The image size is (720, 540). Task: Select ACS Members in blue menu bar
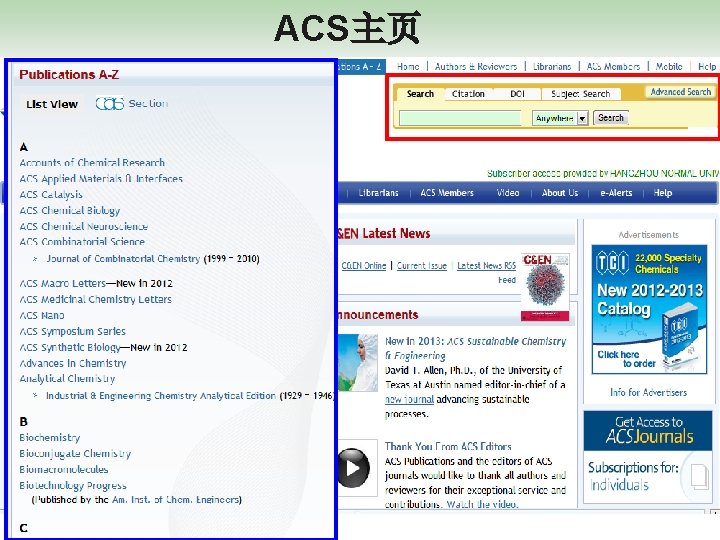(447, 193)
